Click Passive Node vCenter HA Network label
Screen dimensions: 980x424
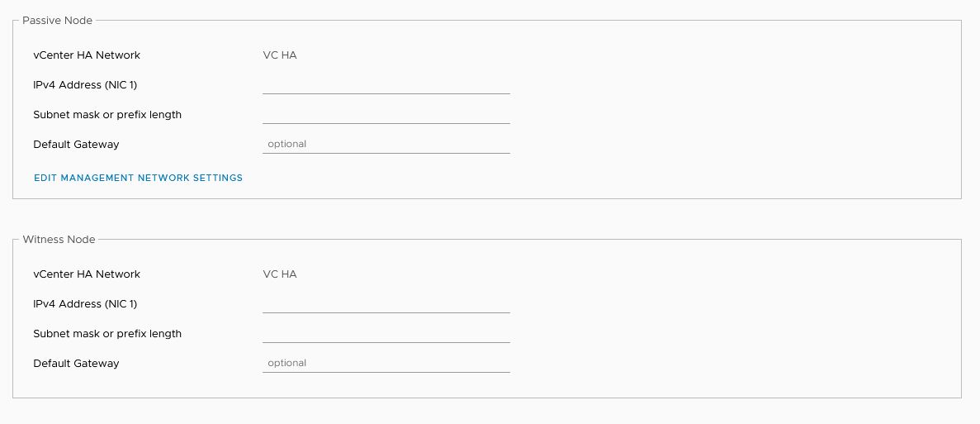87,55
